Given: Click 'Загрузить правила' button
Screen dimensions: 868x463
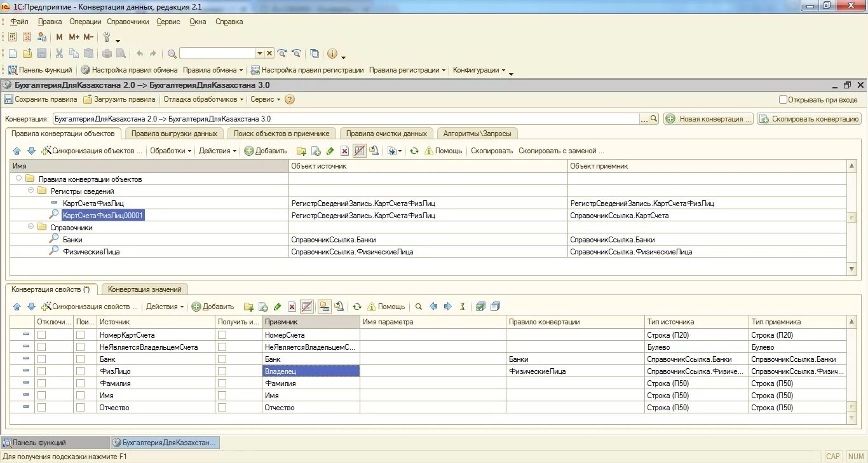Looking at the screenshot, I should (119, 99).
